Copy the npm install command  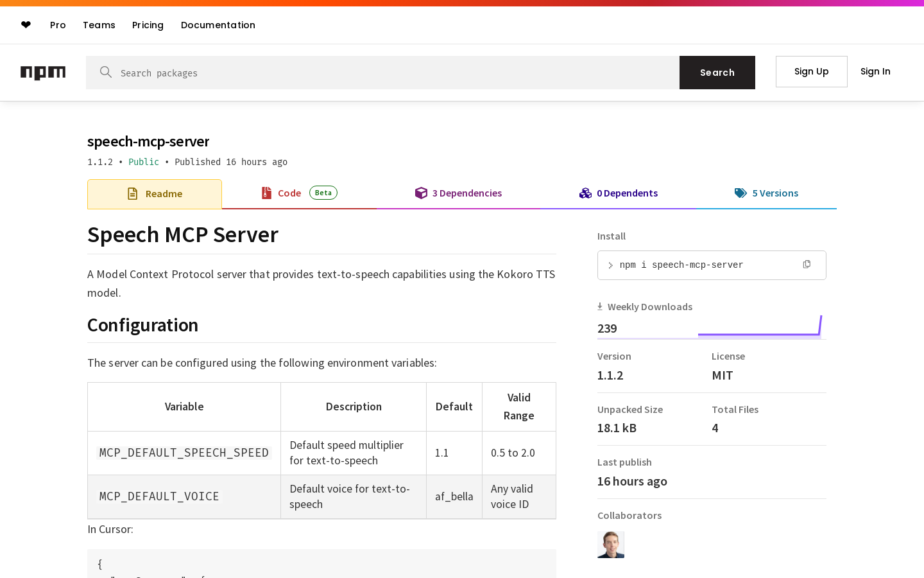click(807, 265)
